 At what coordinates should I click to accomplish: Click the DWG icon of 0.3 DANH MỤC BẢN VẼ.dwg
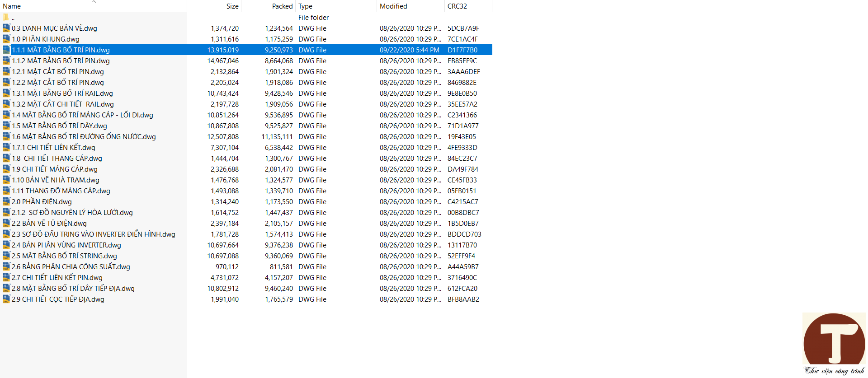click(6, 28)
